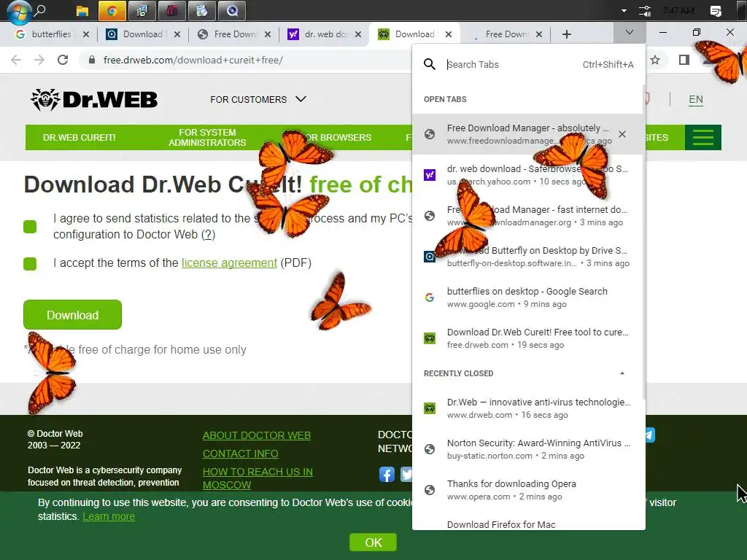Screen dimensions: 747x560
Task: Close the butterflies Google tab
Action: click(86, 34)
